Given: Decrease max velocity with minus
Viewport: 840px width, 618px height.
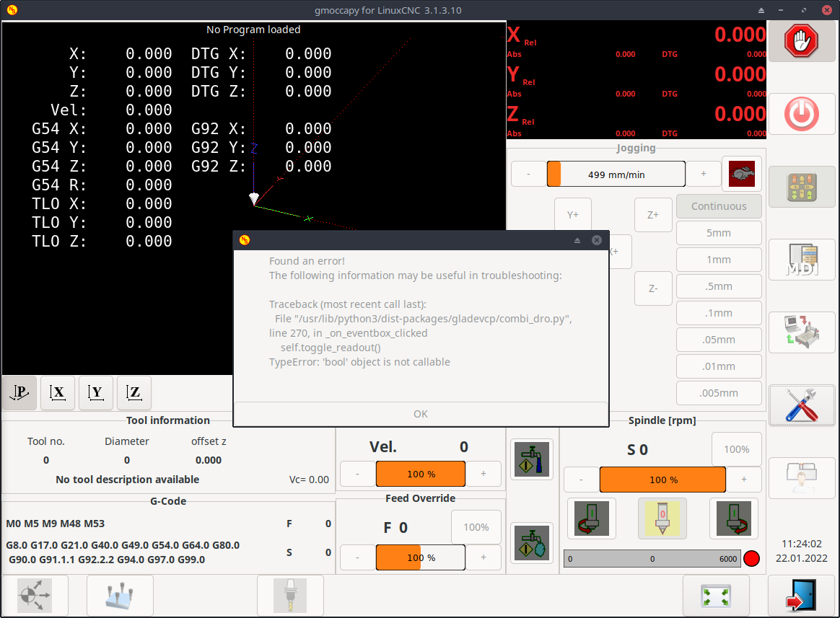Looking at the screenshot, I should (x=357, y=474).
